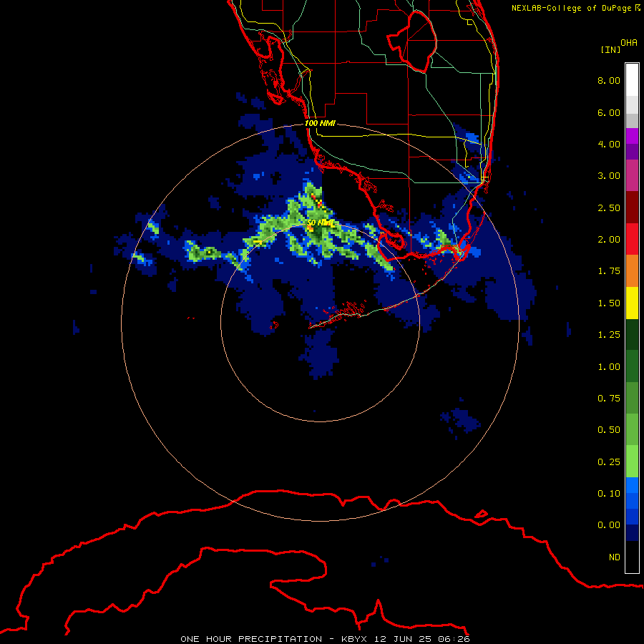Pick the orange swatch beside 1.75

coord(632,271)
